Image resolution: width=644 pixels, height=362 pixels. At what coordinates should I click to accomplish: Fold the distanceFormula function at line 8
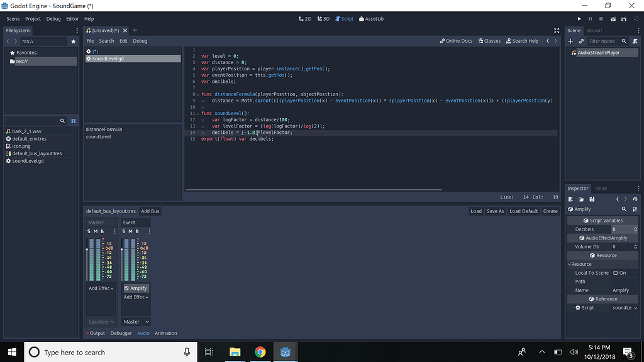(x=198, y=94)
